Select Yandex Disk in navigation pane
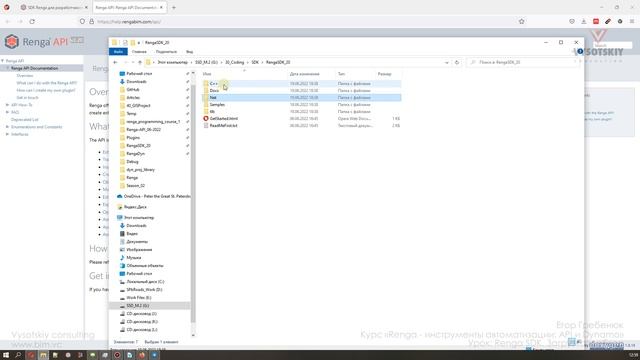Image resolution: width=640 pixels, height=360 pixels. pos(135,207)
